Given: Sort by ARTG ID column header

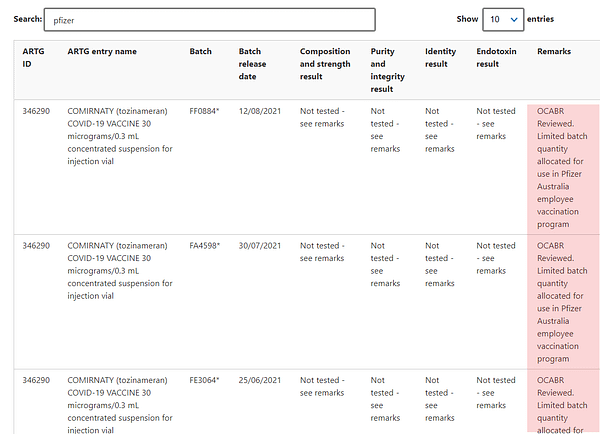Looking at the screenshot, I should (x=33, y=57).
